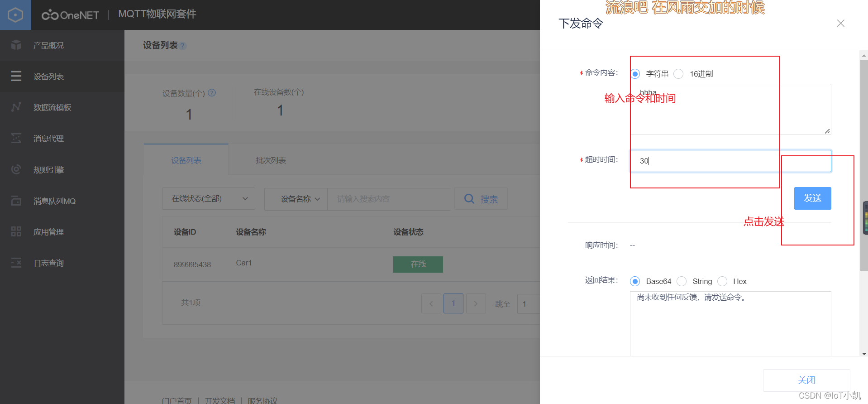Click the 消息队列MQ icon
Image resolution: width=868 pixels, height=404 pixels.
coord(16,201)
